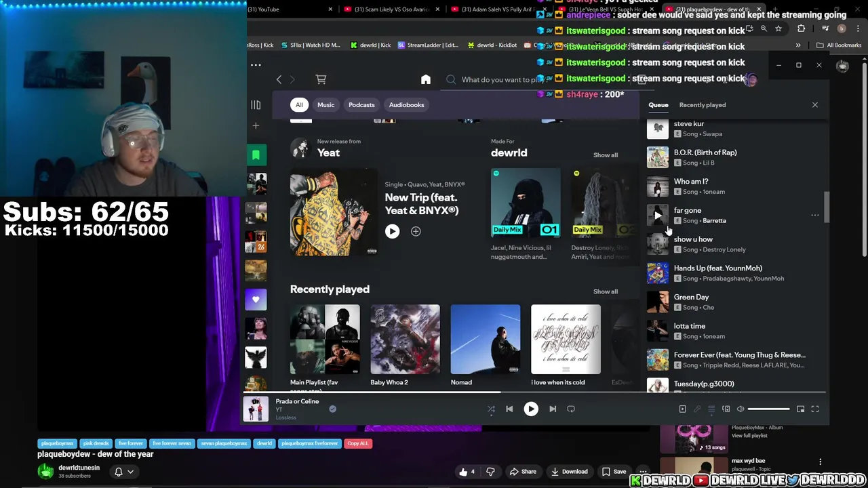Expand hidden bookmarks with double chevron

pyautogui.click(x=798, y=45)
